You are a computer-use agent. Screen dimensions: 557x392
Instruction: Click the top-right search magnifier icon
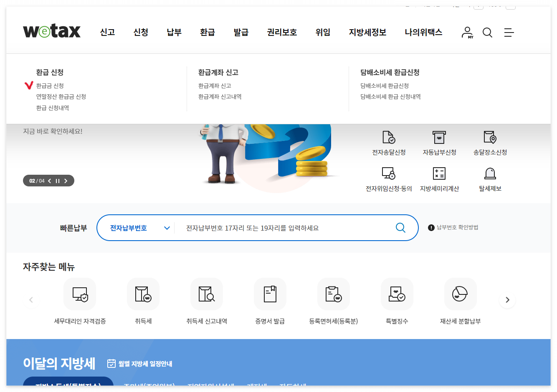487,33
